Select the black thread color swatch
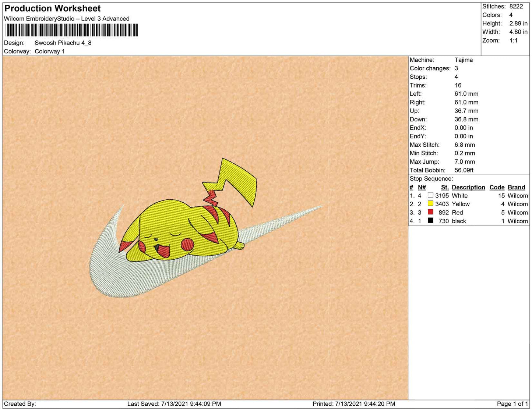 pos(430,221)
